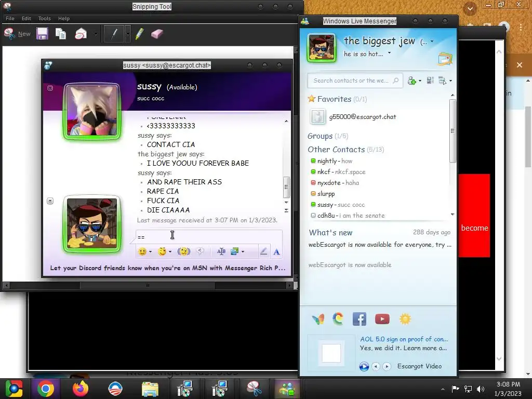Click the red become button
Screen dimensions: 532x399
(x=474, y=216)
